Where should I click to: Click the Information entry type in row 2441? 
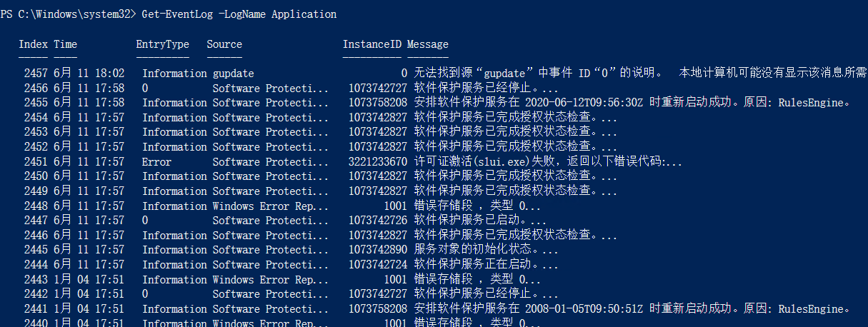pos(174,309)
